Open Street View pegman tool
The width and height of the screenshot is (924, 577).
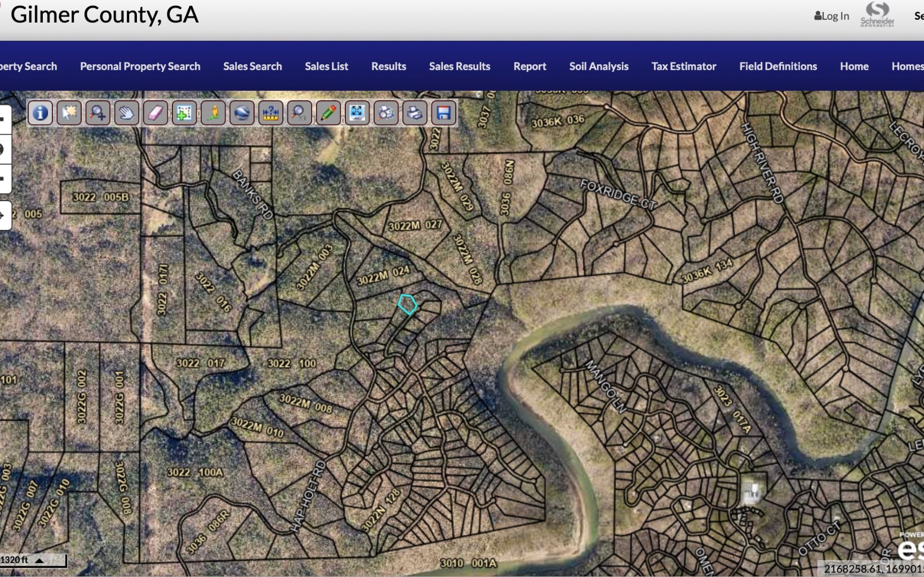pos(213,113)
